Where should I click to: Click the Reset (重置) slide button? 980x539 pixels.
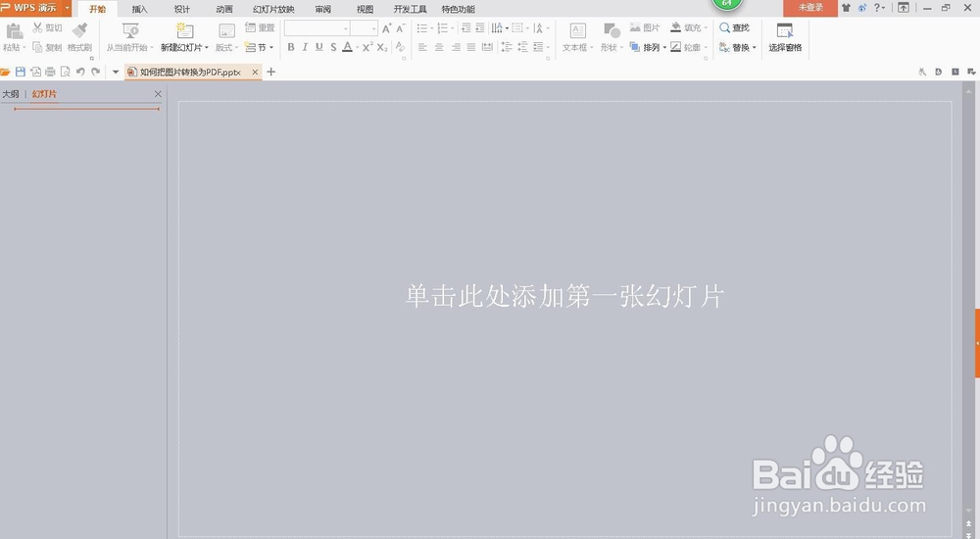260,27
